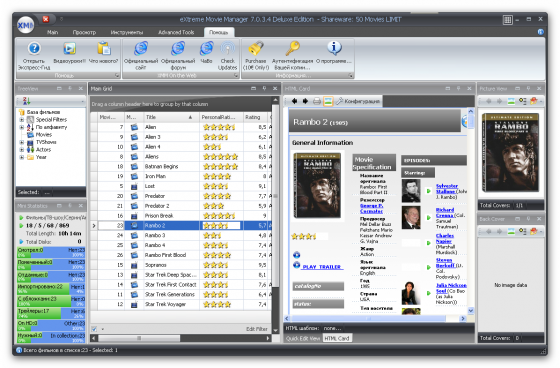Click the PLAY TRAILER link

[x=322, y=267]
